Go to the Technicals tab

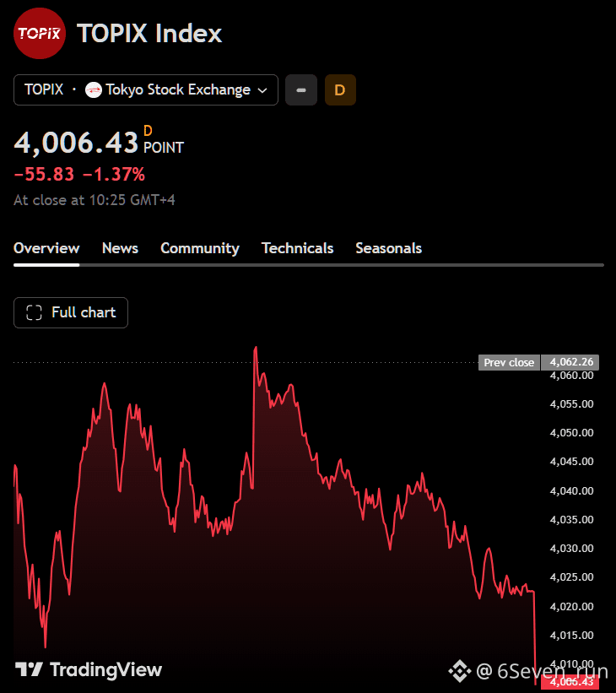[297, 248]
